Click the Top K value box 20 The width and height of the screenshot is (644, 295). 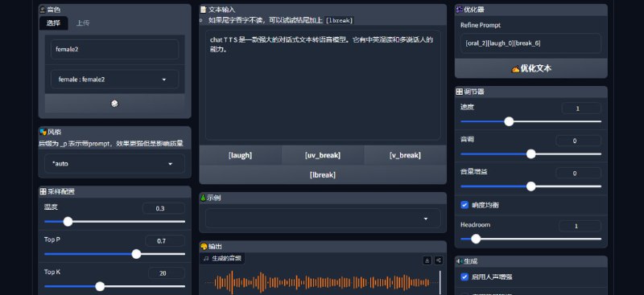click(x=167, y=273)
